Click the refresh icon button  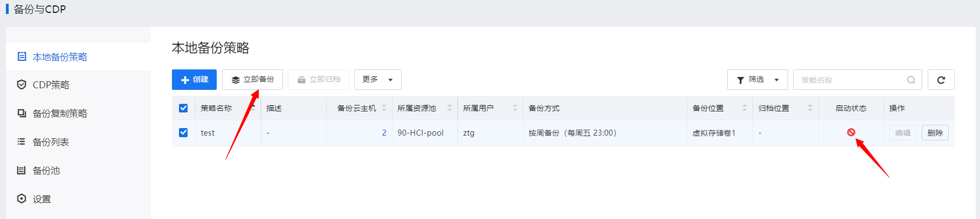(x=941, y=80)
